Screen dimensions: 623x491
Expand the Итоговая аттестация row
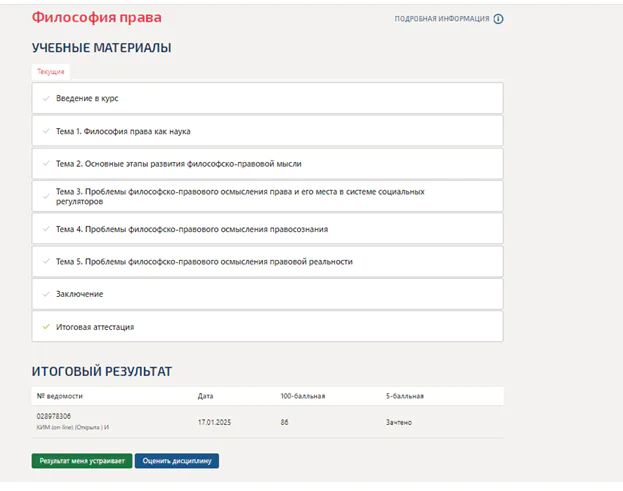click(267, 327)
